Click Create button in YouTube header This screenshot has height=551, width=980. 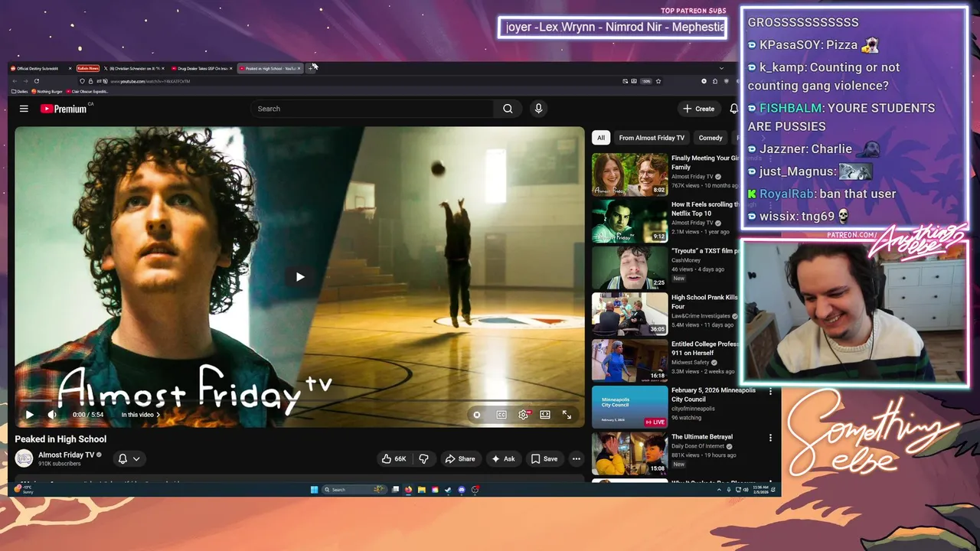click(x=699, y=109)
